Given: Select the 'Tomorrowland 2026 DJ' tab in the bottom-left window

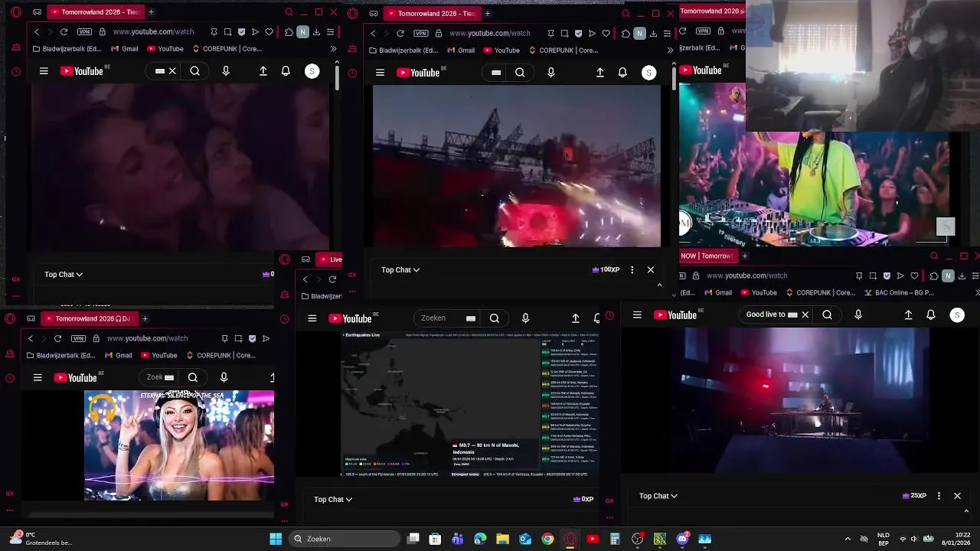Looking at the screenshot, I should point(88,318).
